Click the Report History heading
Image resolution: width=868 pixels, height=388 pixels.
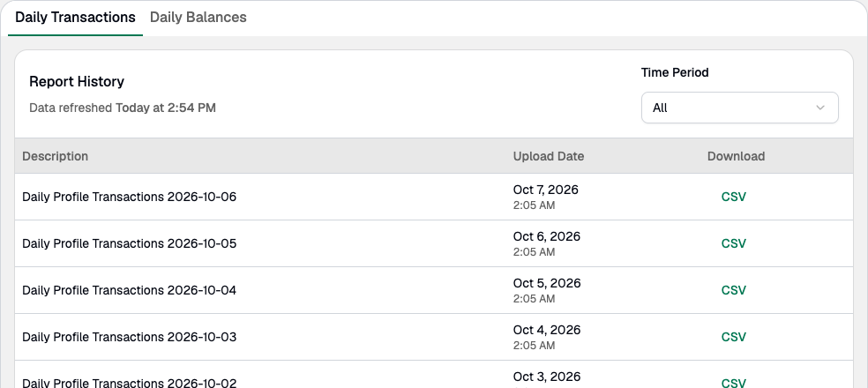[x=77, y=82]
